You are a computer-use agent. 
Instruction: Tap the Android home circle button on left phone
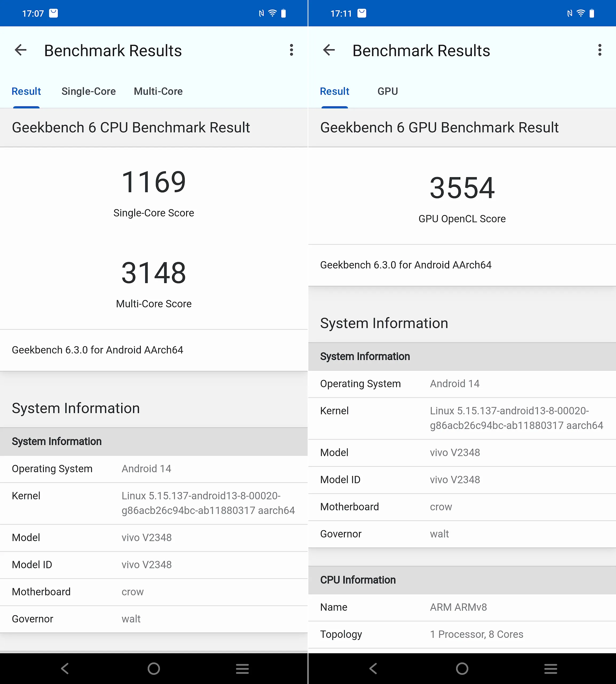(x=154, y=669)
